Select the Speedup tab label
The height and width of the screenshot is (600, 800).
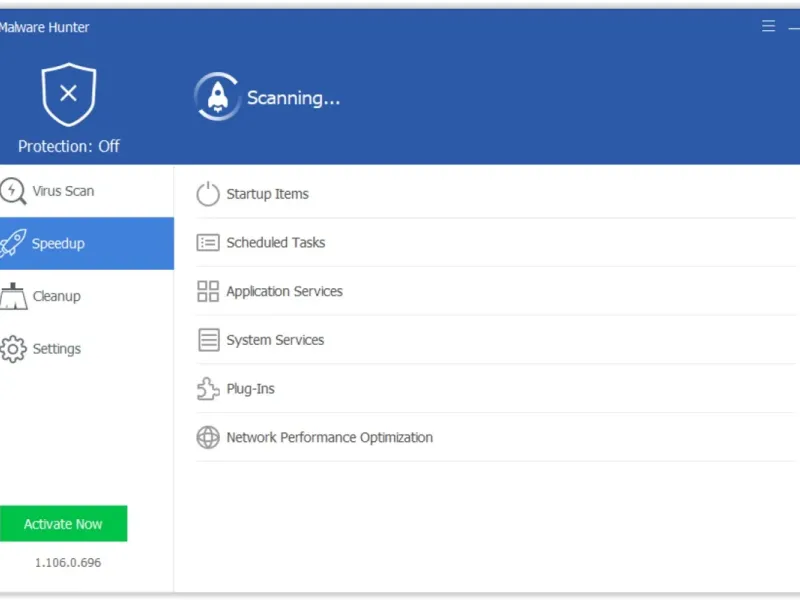point(58,243)
